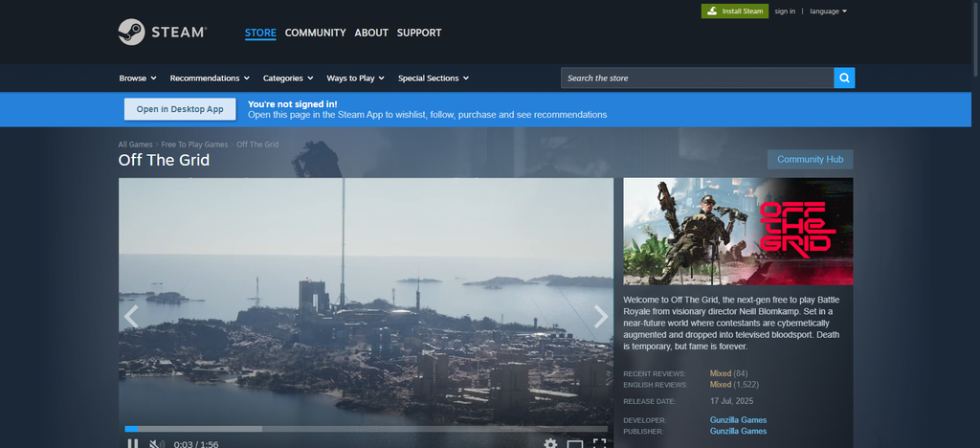Open the language dropdown

828,11
